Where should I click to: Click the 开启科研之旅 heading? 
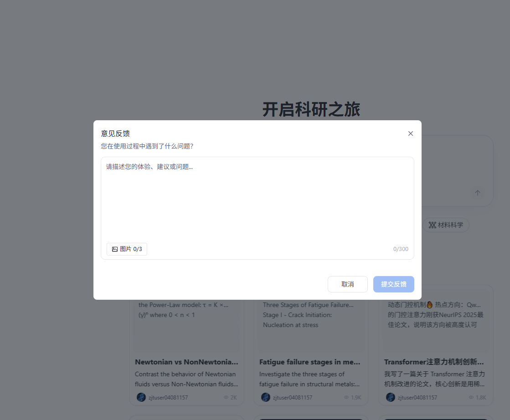click(x=311, y=109)
